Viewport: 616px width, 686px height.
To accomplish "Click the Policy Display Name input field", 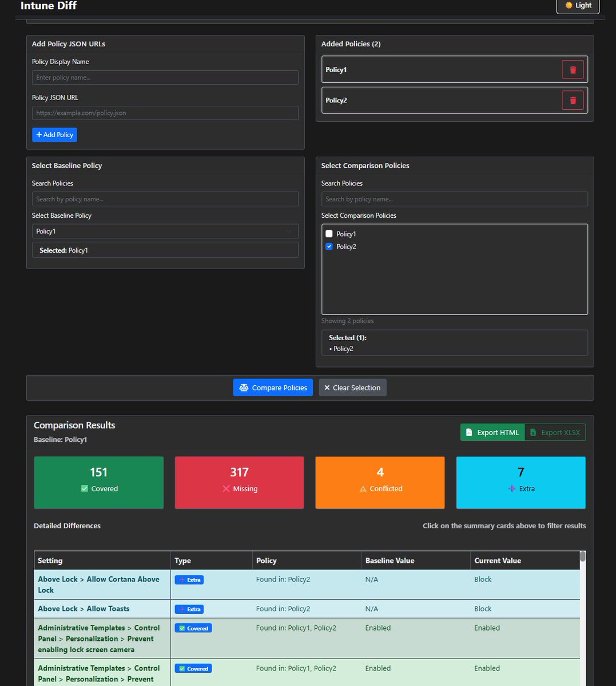I will click(x=165, y=78).
